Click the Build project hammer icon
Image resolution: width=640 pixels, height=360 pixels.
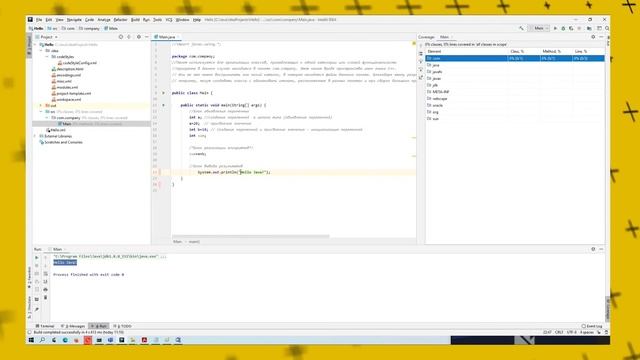click(x=521, y=29)
